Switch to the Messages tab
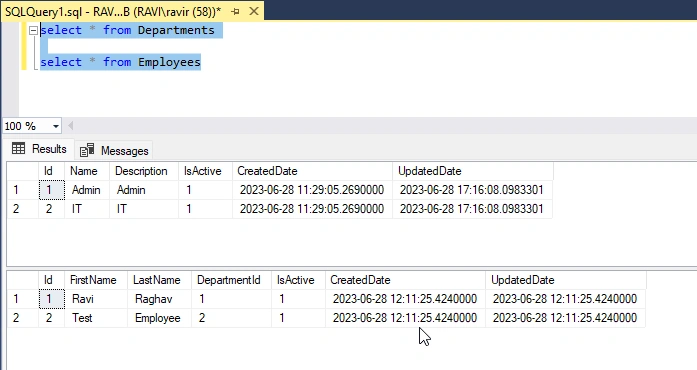This screenshot has width=697, height=370. tap(114, 151)
